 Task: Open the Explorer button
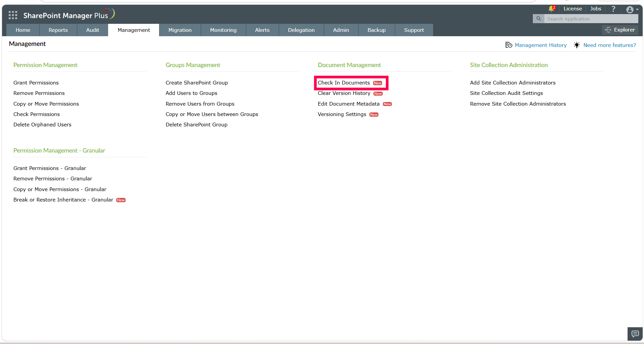[620, 30]
